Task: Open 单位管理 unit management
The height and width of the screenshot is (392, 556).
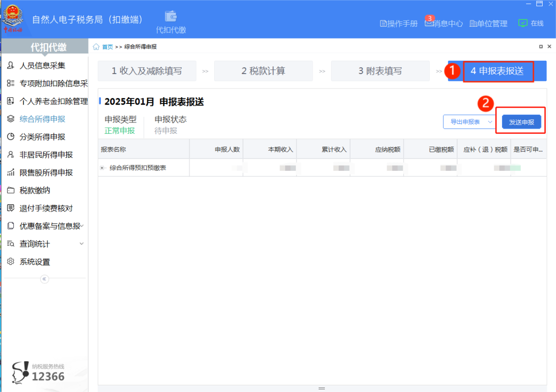Action: coord(488,23)
